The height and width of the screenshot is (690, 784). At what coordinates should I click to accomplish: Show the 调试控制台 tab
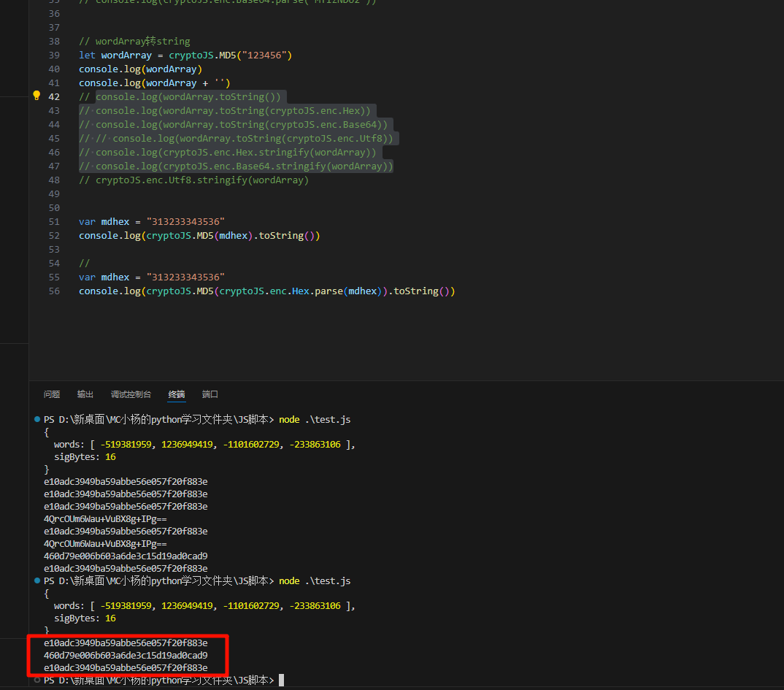tap(131, 394)
